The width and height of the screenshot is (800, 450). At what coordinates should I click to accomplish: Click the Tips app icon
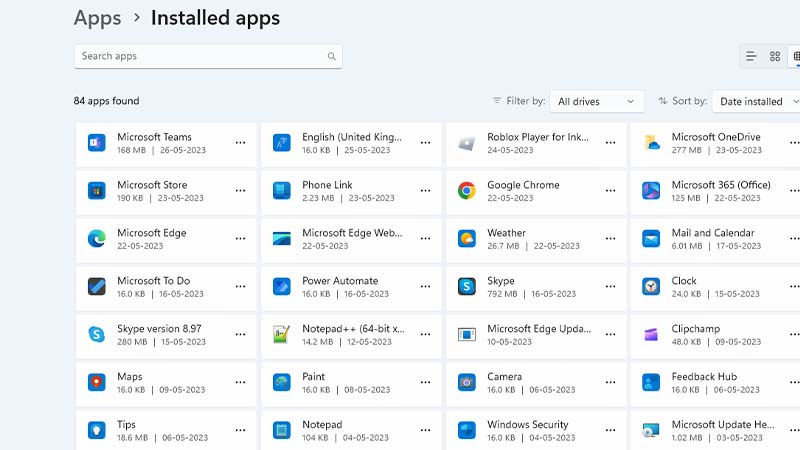point(96,431)
